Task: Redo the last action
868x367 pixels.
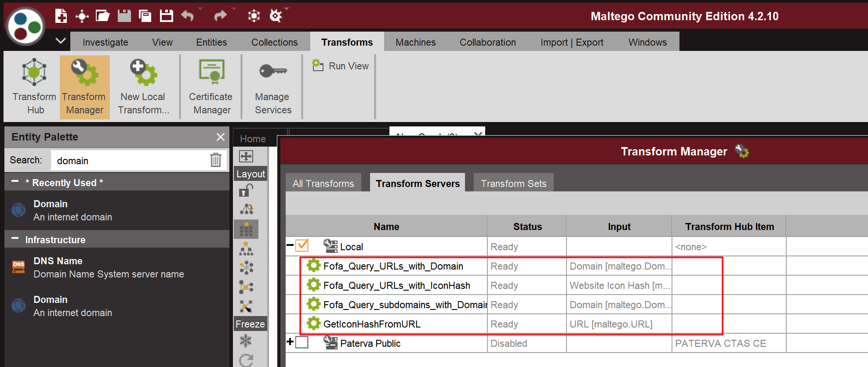Action: click(220, 16)
